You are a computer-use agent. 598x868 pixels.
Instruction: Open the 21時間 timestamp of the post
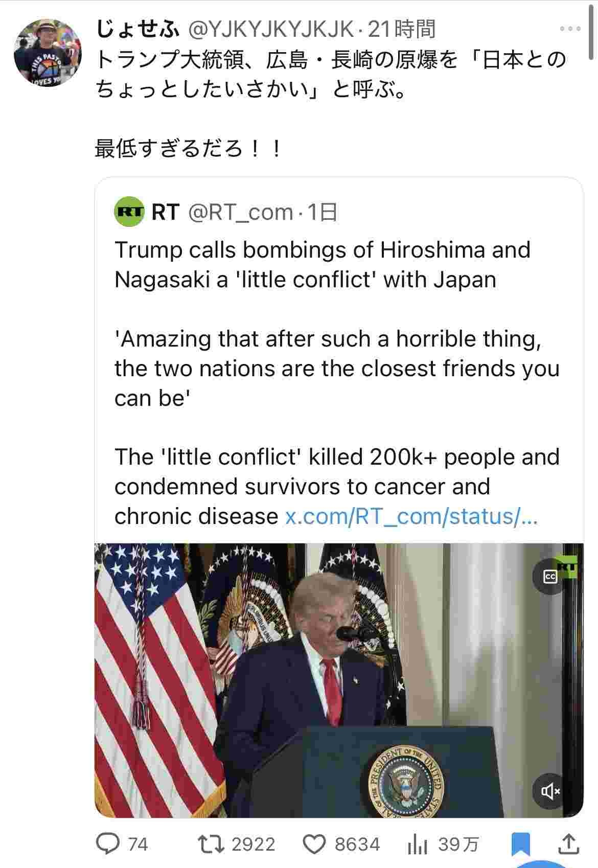(x=402, y=30)
